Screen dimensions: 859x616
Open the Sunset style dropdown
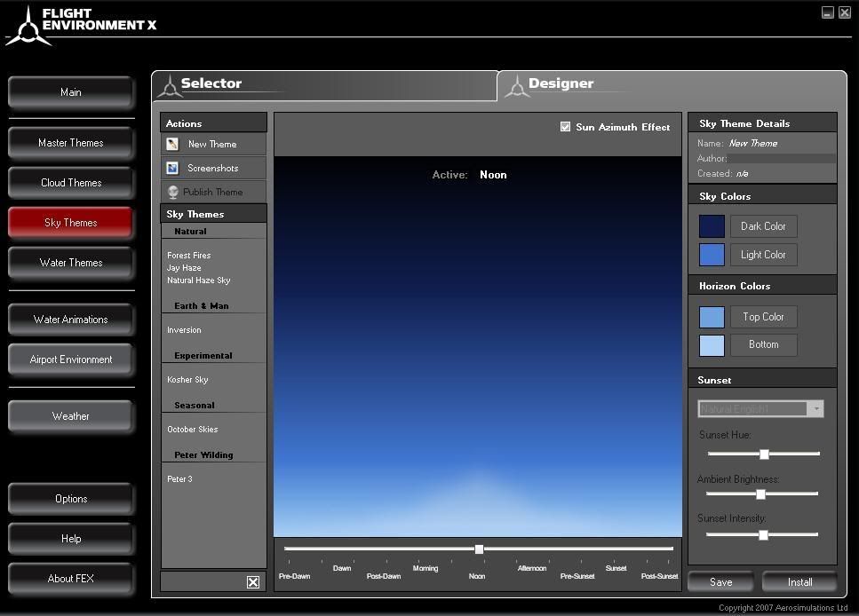(x=815, y=408)
